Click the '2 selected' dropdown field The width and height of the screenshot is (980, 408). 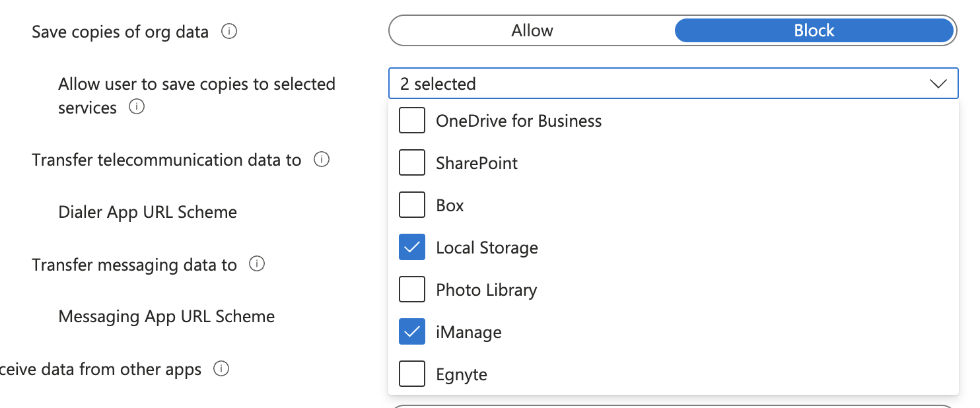click(x=660, y=84)
